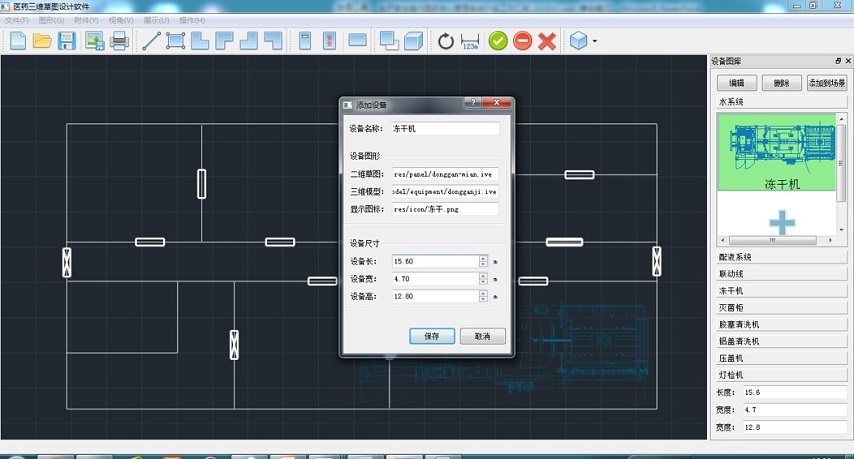Expand the 配液系统 category
This screenshot has width=854, height=459.
[x=781, y=257]
